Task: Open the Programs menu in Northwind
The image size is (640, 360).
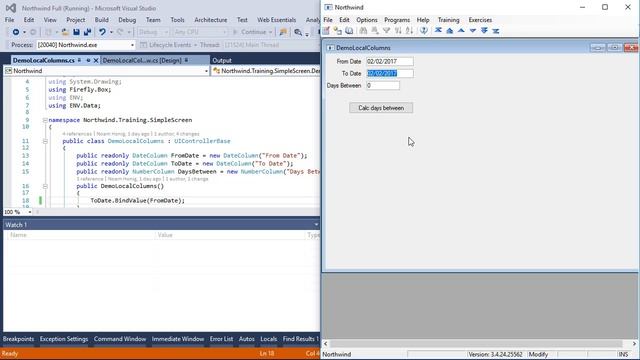Action: point(397,20)
